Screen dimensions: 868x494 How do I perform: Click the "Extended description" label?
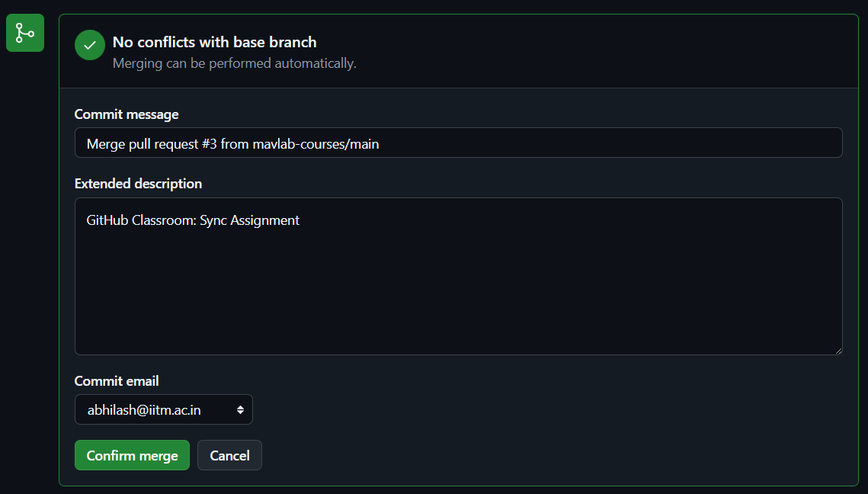pyautogui.click(x=138, y=184)
